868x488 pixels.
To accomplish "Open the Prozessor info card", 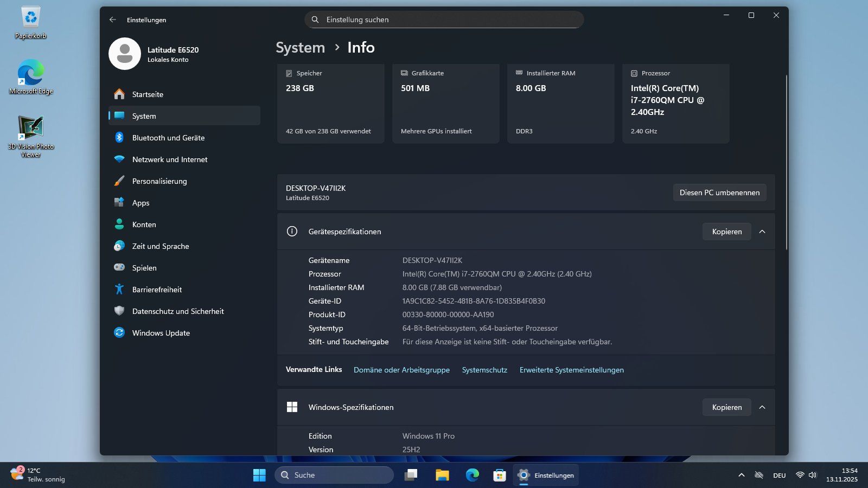I will coord(675,104).
